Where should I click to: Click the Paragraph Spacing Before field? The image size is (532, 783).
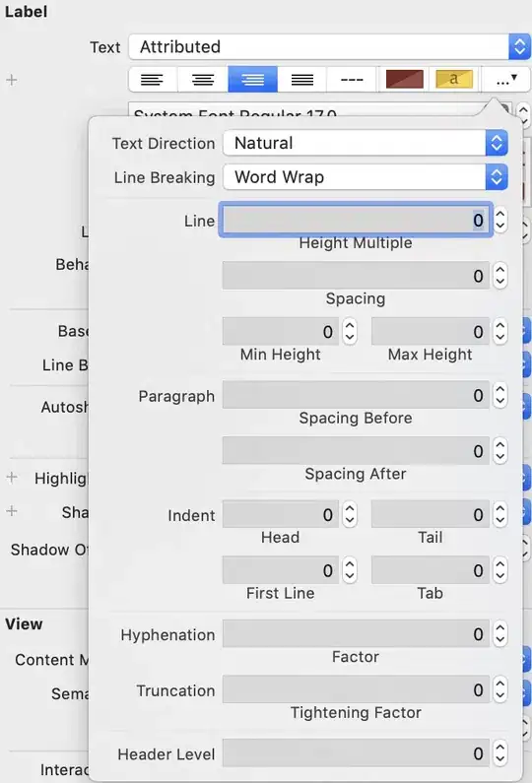coord(356,396)
